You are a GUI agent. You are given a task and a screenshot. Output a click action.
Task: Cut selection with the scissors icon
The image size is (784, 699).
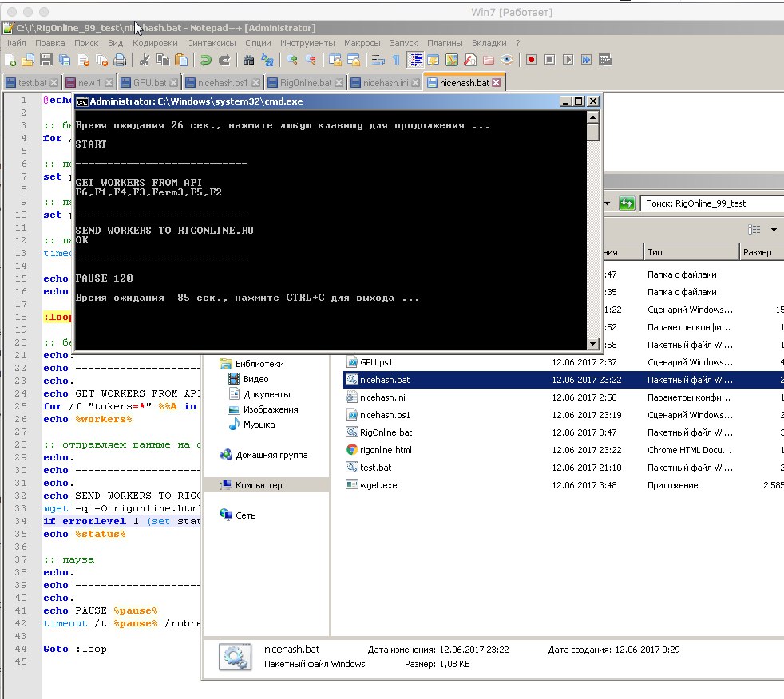(145, 60)
